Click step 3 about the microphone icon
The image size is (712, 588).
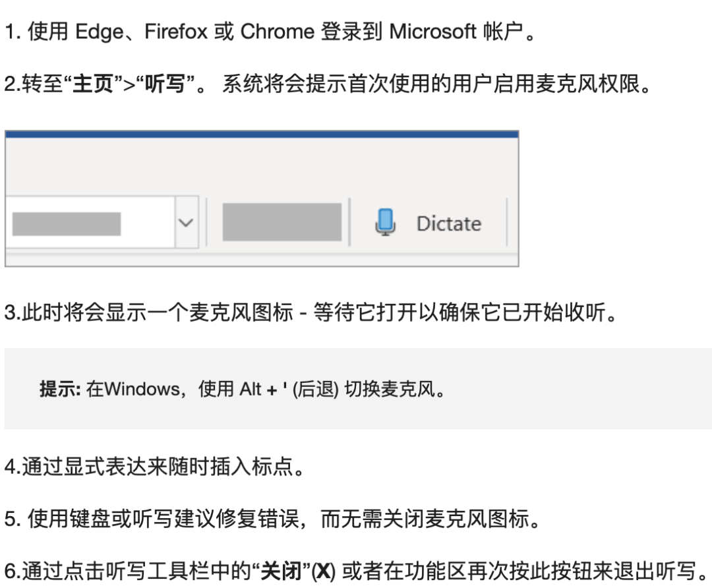[x=311, y=312]
